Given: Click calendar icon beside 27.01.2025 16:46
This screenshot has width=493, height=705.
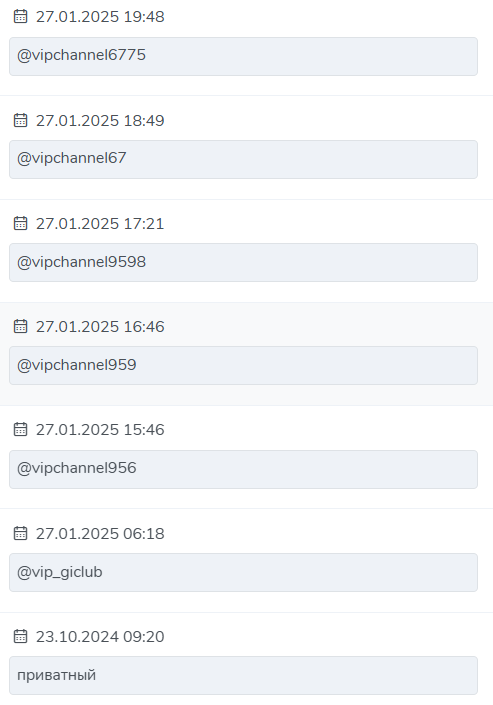Looking at the screenshot, I should point(20,326).
